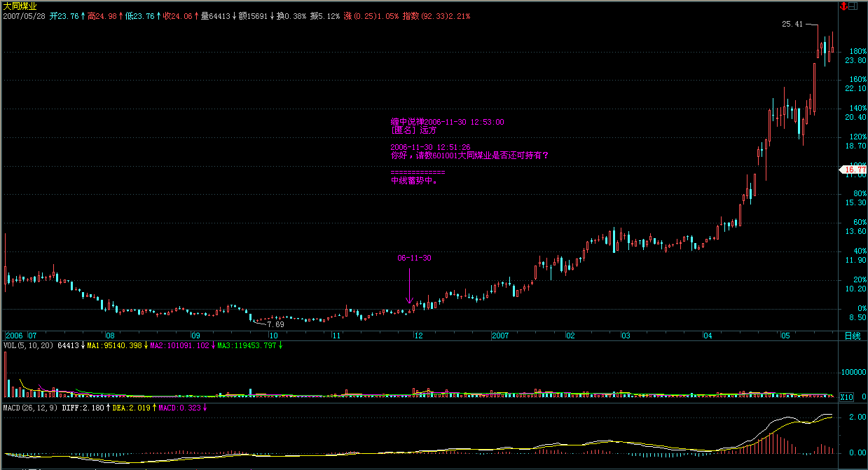Image resolution: width=868 pixels, height=470 pixels.
Task: Click the pink 06-11-30 arrow marker
Action: pos(409,289)
